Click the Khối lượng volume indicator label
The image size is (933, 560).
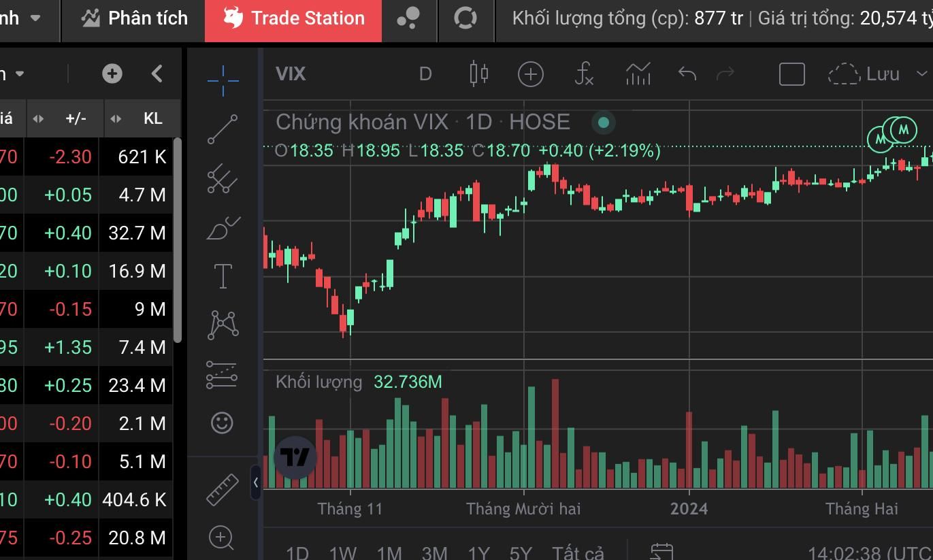coord(318,382)
